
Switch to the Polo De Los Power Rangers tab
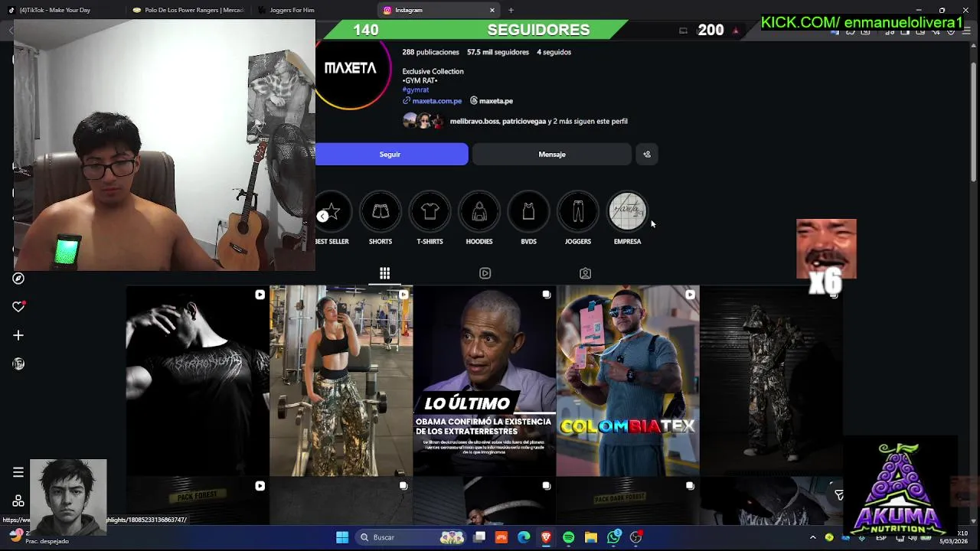pos(189,10)
